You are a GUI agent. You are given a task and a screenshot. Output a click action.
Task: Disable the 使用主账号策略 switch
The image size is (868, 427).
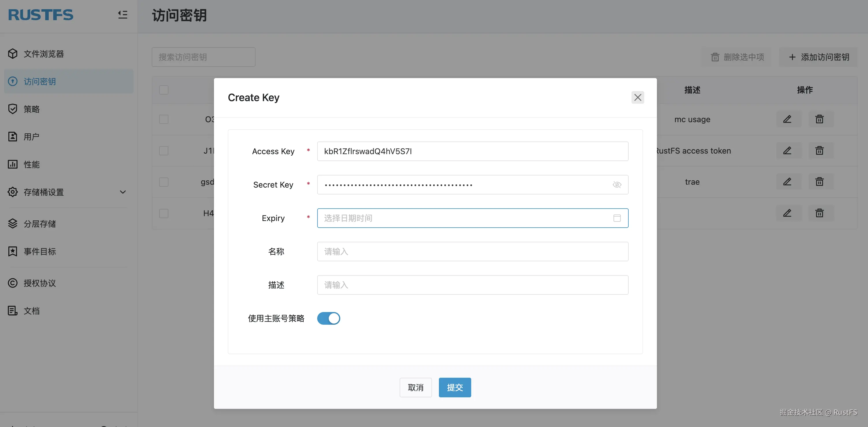coord(328,318)
